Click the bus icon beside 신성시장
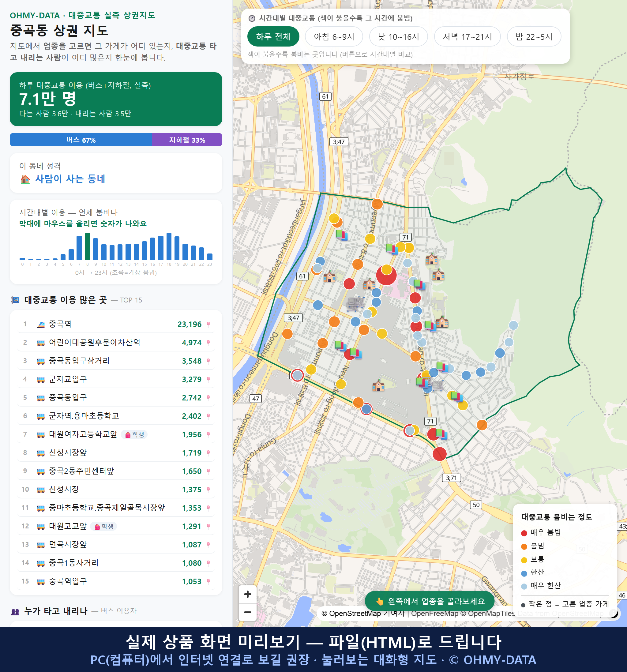This screenshot has width=627, height=672. point(40,490)
